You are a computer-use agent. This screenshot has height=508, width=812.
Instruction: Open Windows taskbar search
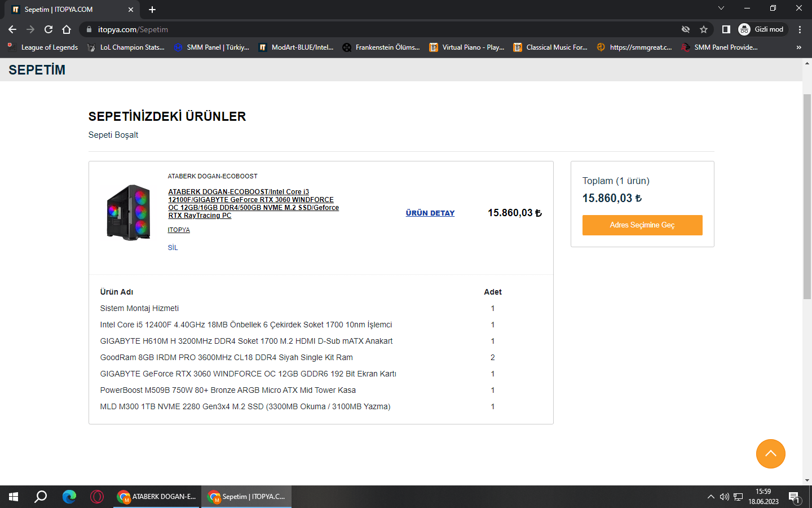[x=41, y=497]
